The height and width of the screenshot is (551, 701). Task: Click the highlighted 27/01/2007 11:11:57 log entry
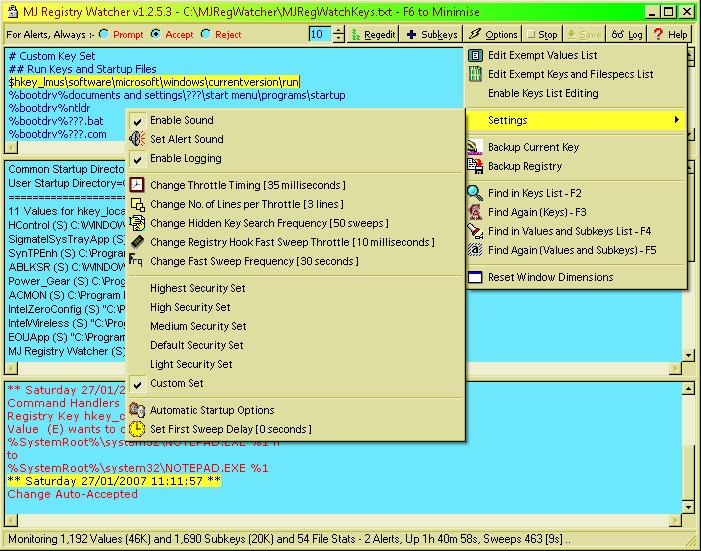114,481
